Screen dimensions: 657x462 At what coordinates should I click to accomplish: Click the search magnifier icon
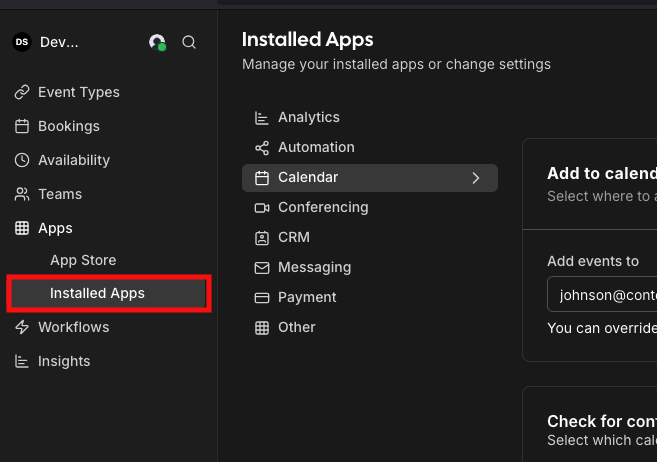pos(189,42)
